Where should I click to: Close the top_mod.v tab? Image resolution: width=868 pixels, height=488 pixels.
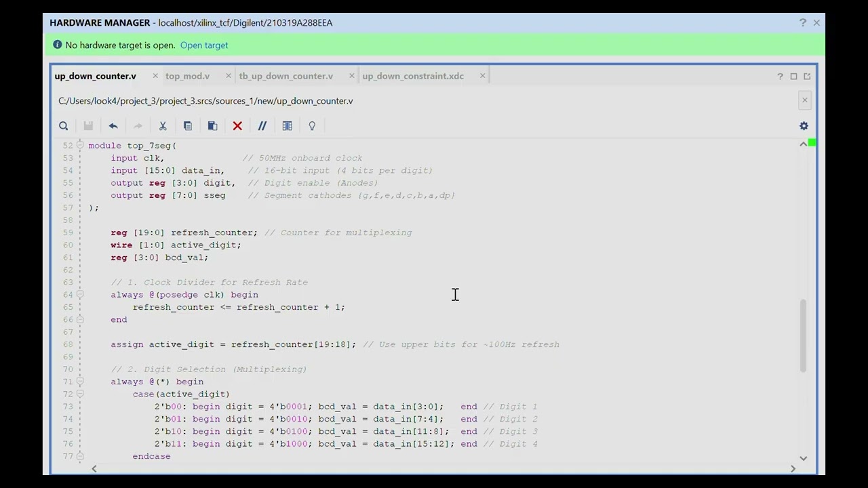click(229, 76)
